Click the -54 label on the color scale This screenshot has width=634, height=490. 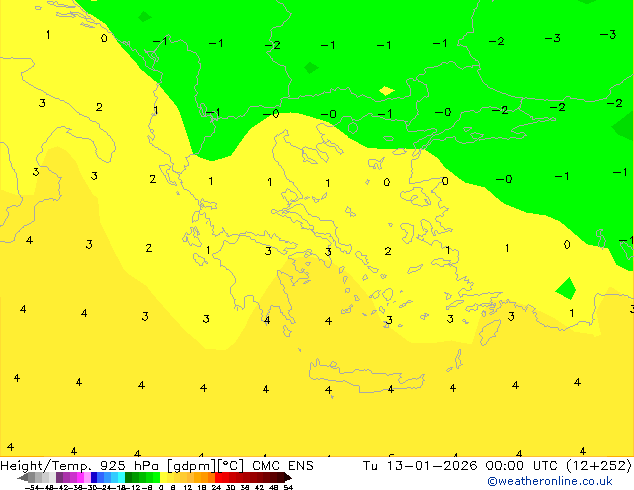[34, 487]
